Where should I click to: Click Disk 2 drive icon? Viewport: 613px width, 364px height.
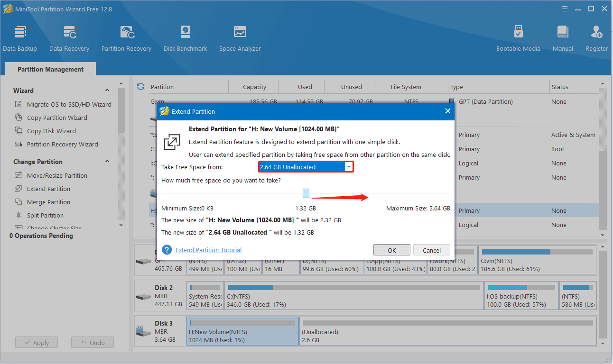point(143,297)
